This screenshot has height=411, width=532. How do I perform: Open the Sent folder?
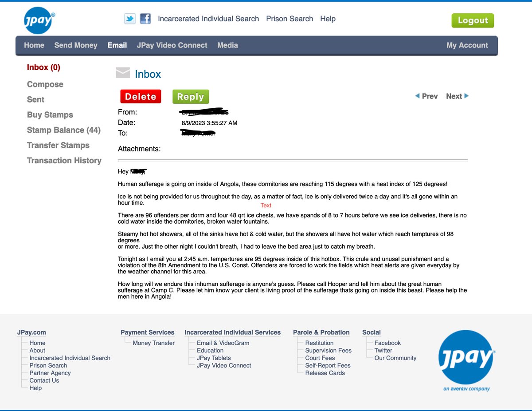35,99
